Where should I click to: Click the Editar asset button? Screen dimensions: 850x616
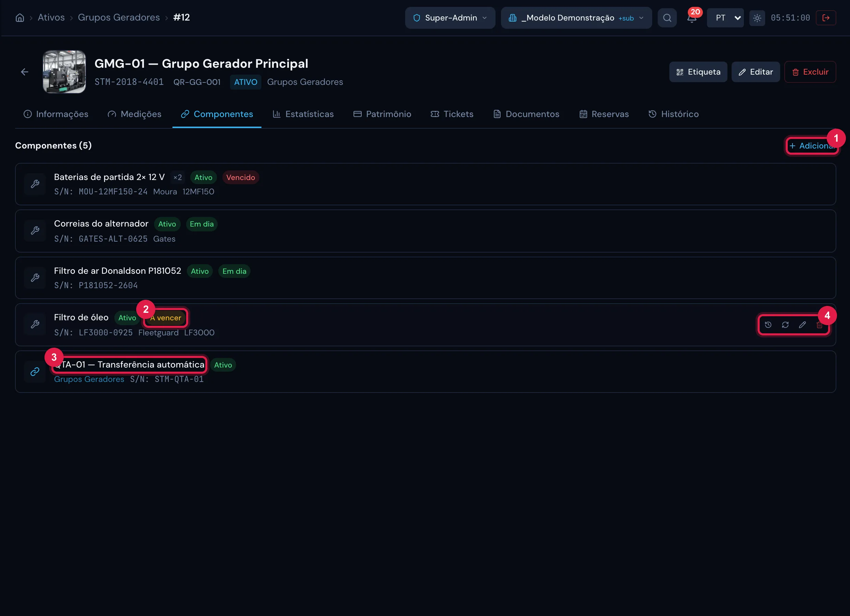[x=756, y=72]
